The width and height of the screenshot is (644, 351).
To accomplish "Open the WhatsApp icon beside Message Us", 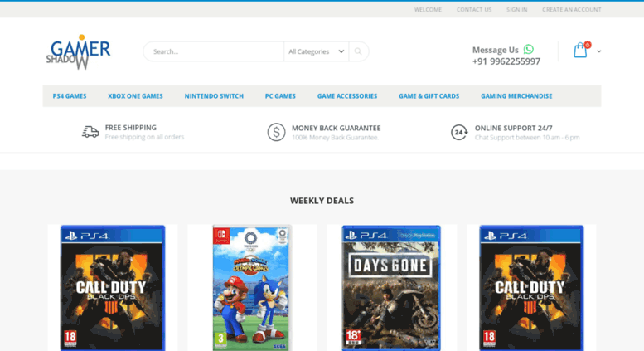I will click(529, 49).
